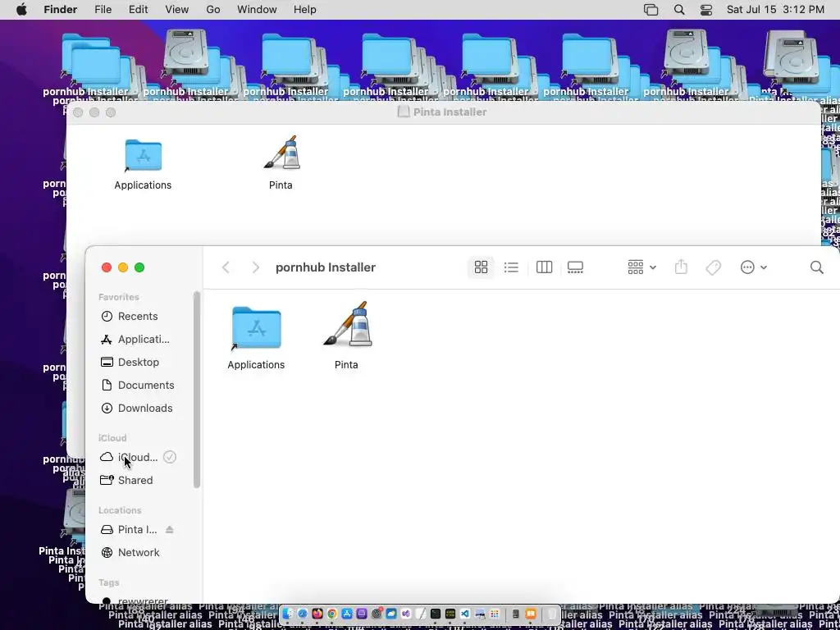Click the Pinta Installer window title bar

click(444, 112)
